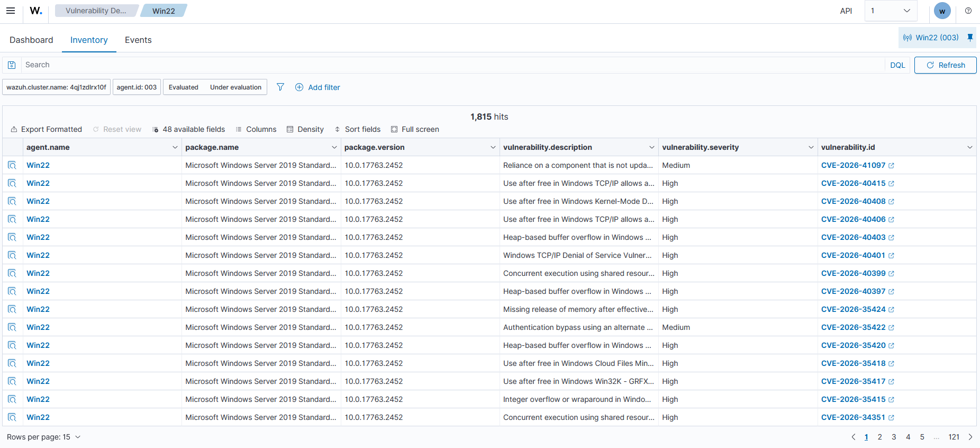Inspect document details for CVE-2026-35424 row
This screenshot has height=448, width=980.
(12, 309)
